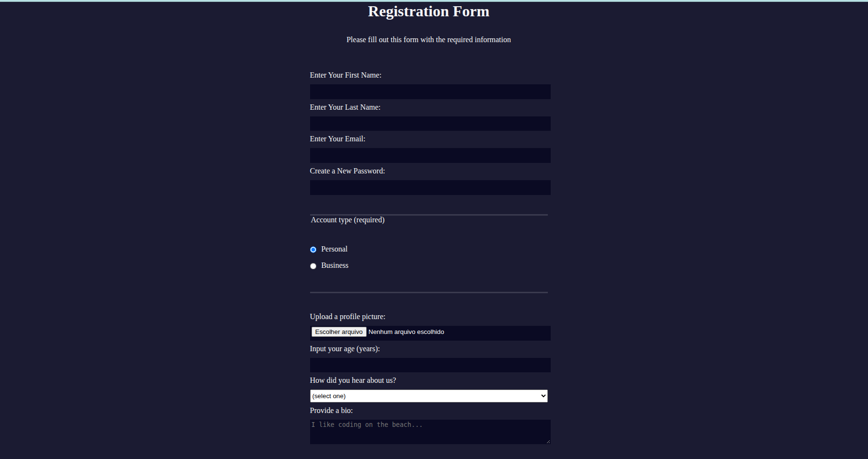868x459 pixels.
Task: Click the "Registration Form" heading
Action: (x=428, y=11)
